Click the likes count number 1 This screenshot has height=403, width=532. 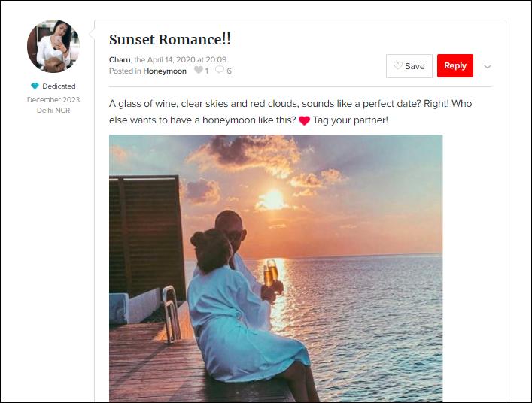207,71
